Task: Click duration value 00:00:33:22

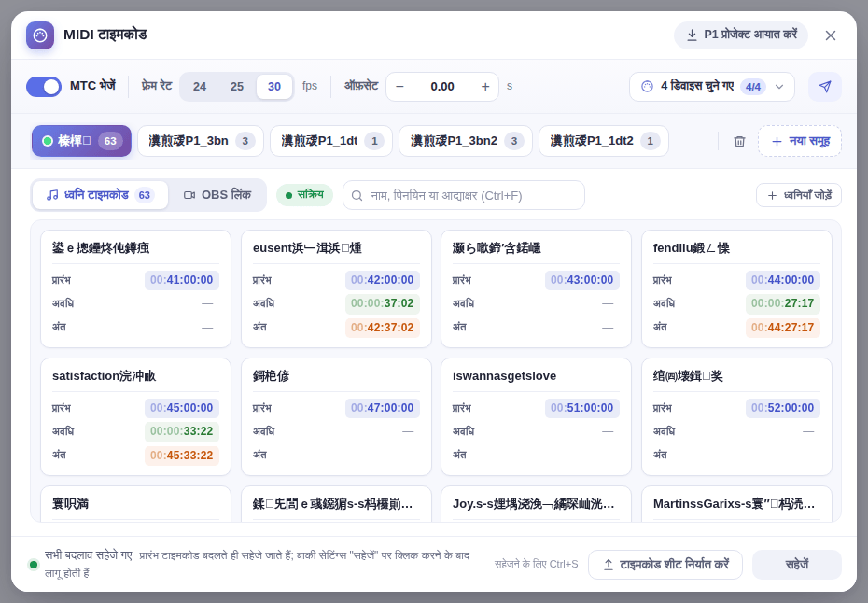Action: point(182,431)
